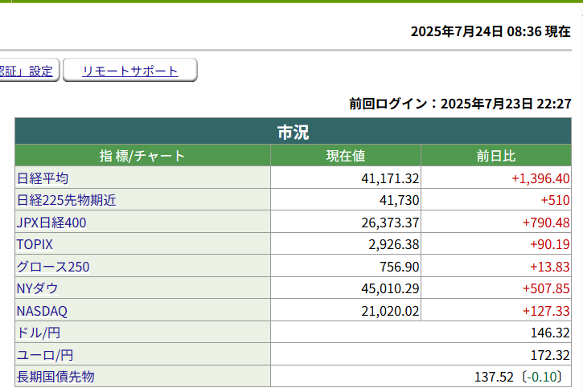Open the グロース250 indicator link

click(x=53, y=267)
